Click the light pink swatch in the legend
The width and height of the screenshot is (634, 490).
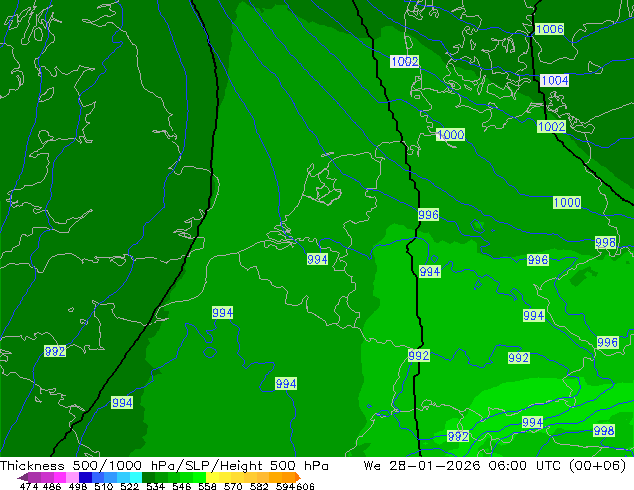pos(72,477)
